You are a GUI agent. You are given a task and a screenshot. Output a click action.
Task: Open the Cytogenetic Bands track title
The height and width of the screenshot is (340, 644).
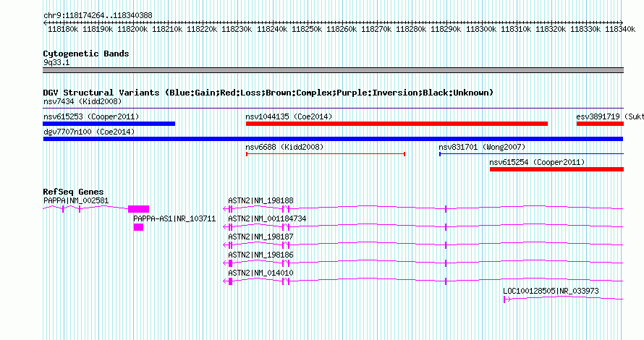click(86, 54)
